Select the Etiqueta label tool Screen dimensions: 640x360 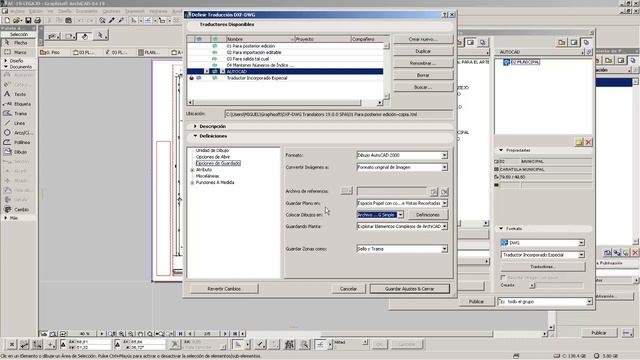click(x=19, y=104)
